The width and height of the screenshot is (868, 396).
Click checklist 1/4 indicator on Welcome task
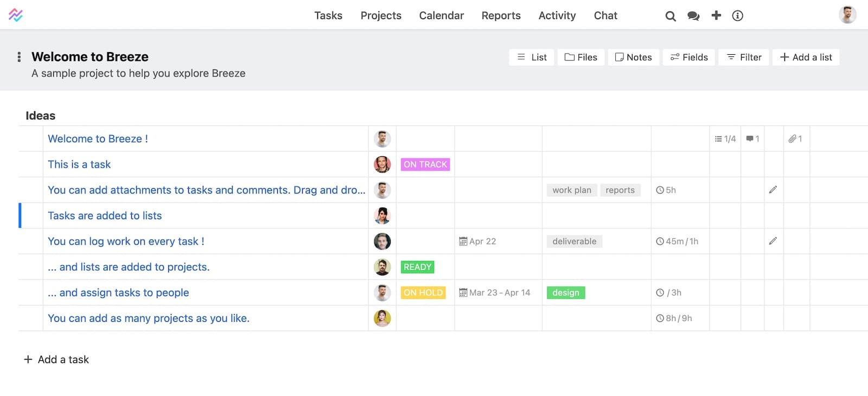725,139
